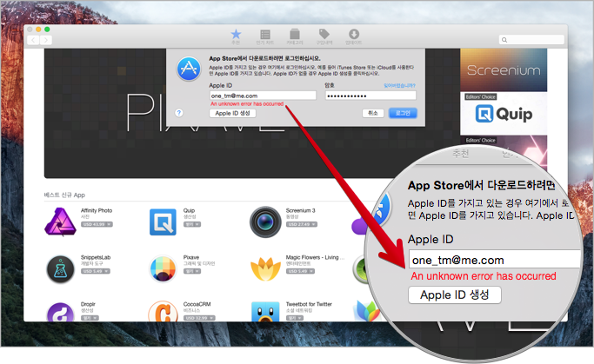Cancel the login with 취소 button
The image size is (594, 364).
coord(373,113)
